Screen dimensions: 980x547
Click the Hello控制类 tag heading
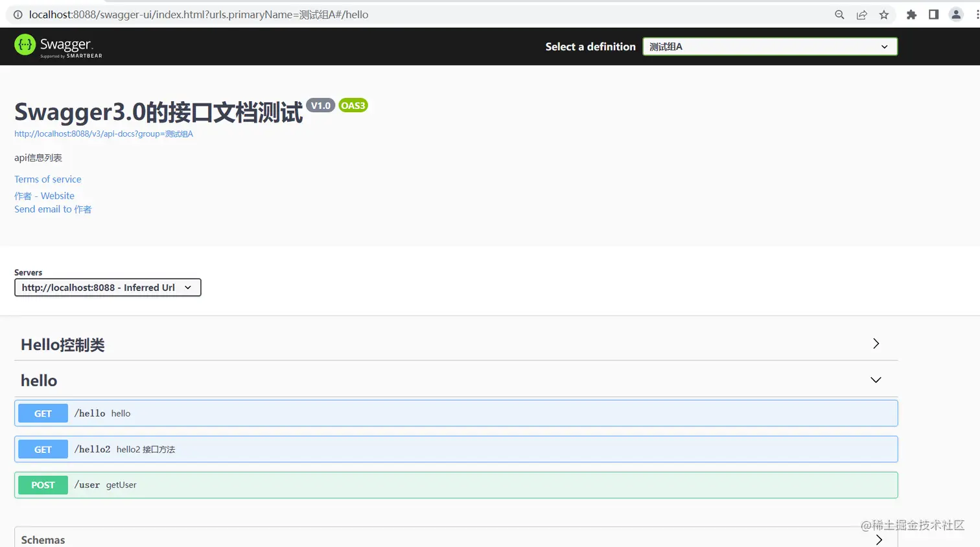click(63, 345)
